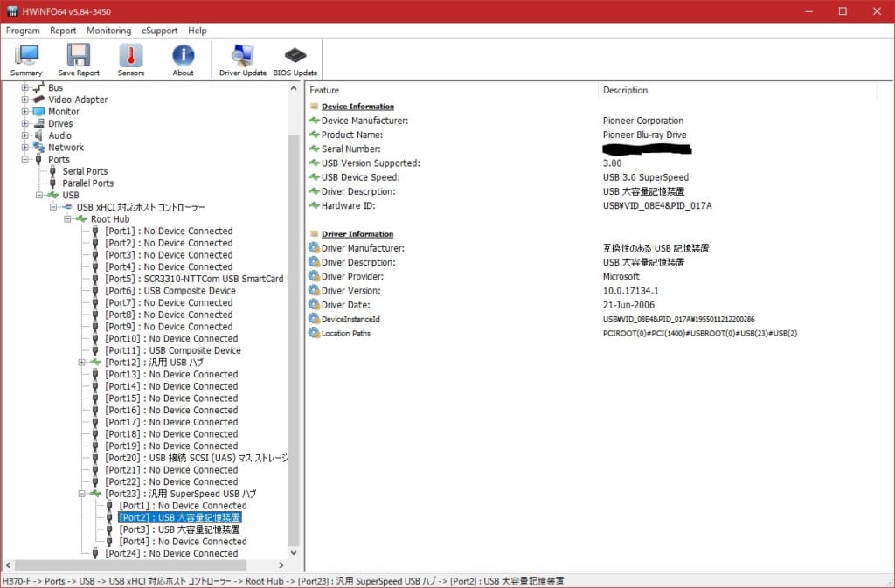
Task: Expand the Drives category
Action: pos(25,124)
